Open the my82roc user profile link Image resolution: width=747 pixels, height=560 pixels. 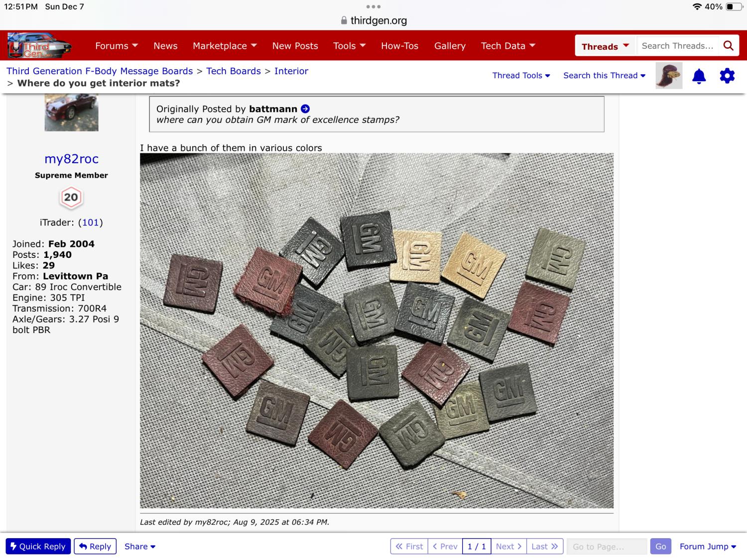pos(71,159)
